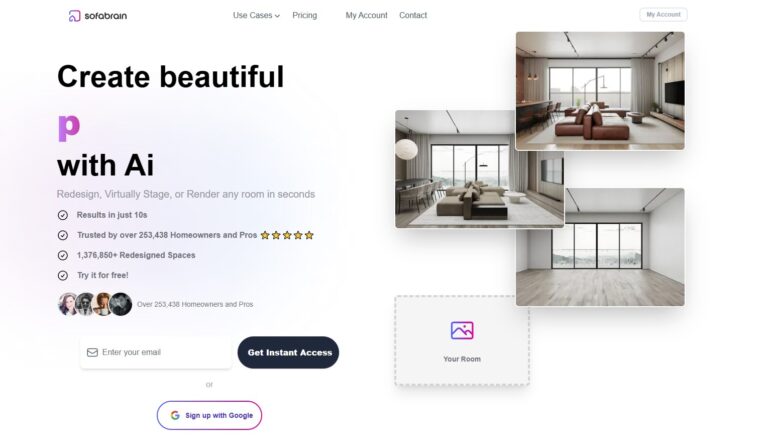The height and width of the screenshot is (444, 768).
Task: Click the five-star rating icons
Action: click(x=287, y=235)
